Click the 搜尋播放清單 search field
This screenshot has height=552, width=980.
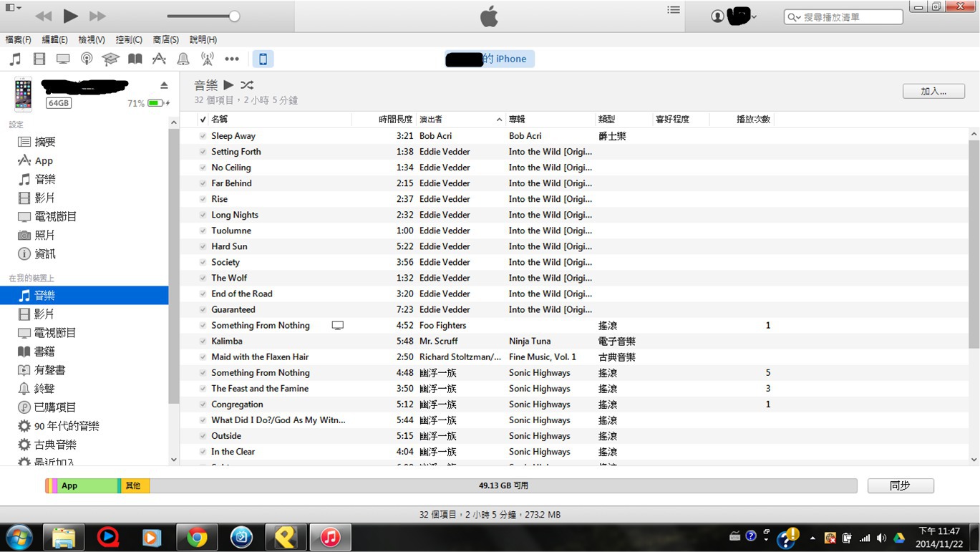pyautogui.click(x=843, y=16)
